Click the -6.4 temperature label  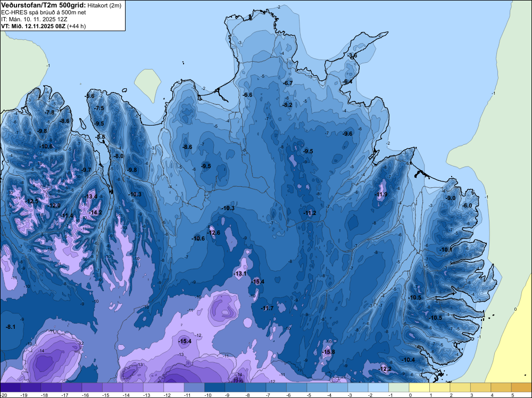pyautogui.click(x=348, y=82)
